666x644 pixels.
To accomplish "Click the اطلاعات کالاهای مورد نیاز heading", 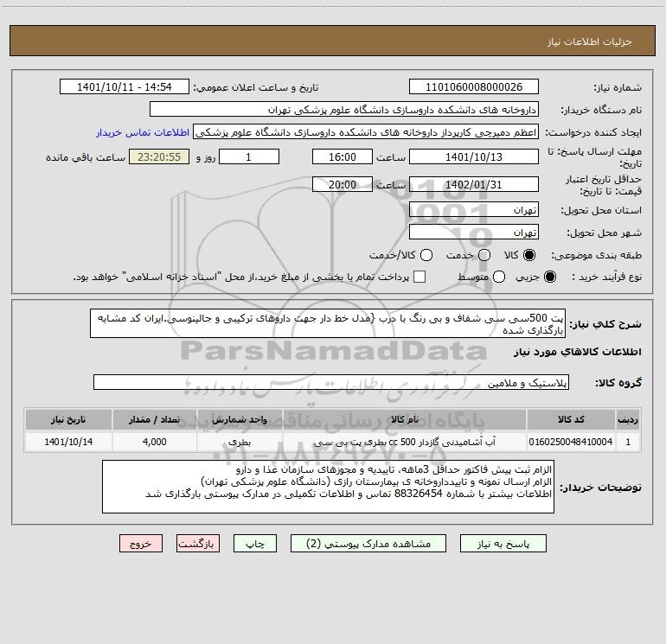I will point(577,352).
